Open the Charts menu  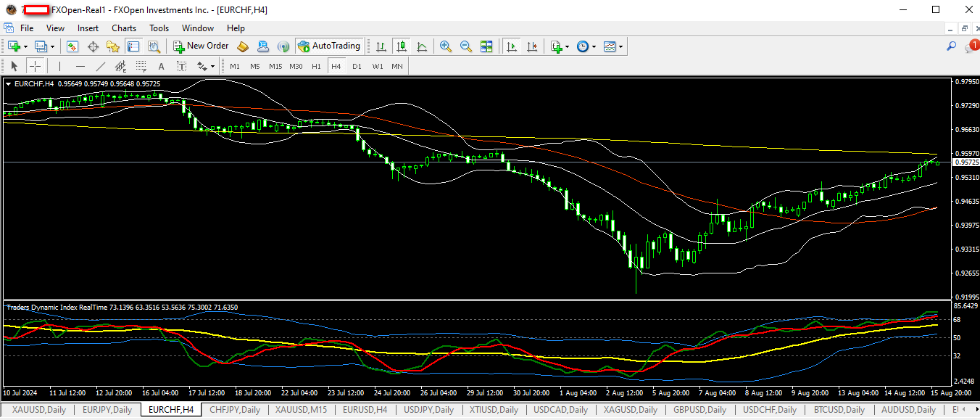tap(124, 28)
